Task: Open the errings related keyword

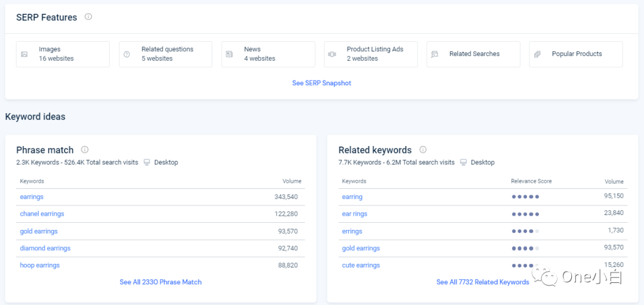Action: pos(352,231)
